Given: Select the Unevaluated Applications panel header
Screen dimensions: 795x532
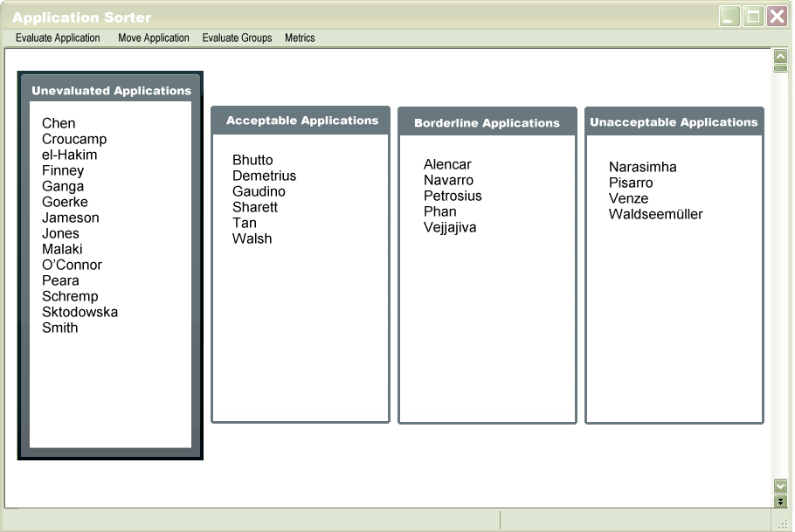Looking at the screenshot, I should pos(111,91).
